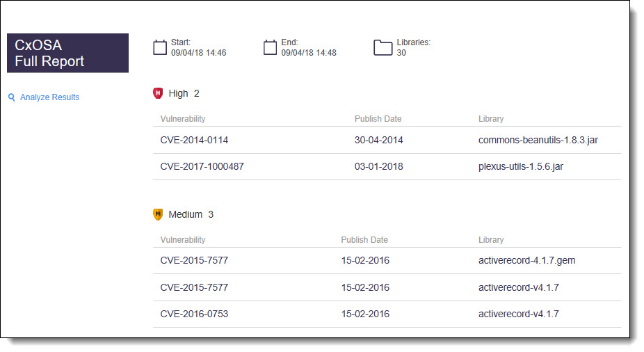Click the publish date in the activerecord-4.1.7.gem row
Image resolution: width=644 pixels, height=352 pixels.
365,260
